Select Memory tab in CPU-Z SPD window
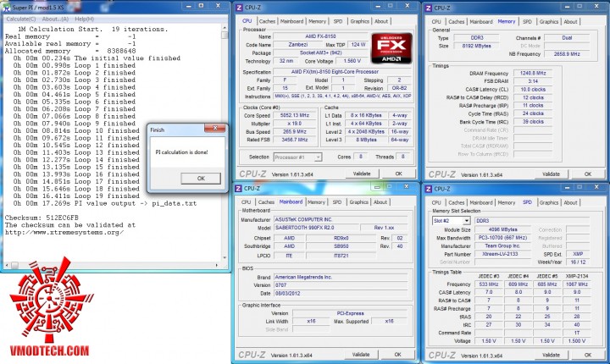This screenshot has width=610, height=364. click(506, 202)
